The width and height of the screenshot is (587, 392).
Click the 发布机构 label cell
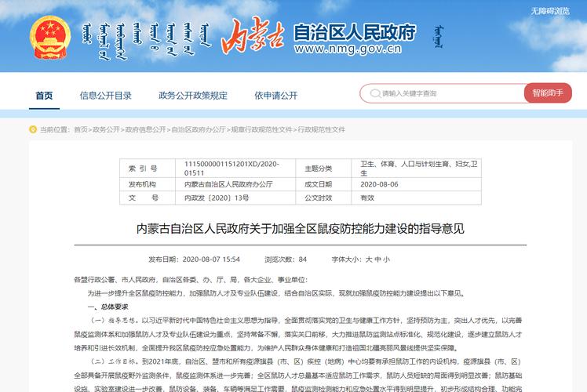[148, 184]
